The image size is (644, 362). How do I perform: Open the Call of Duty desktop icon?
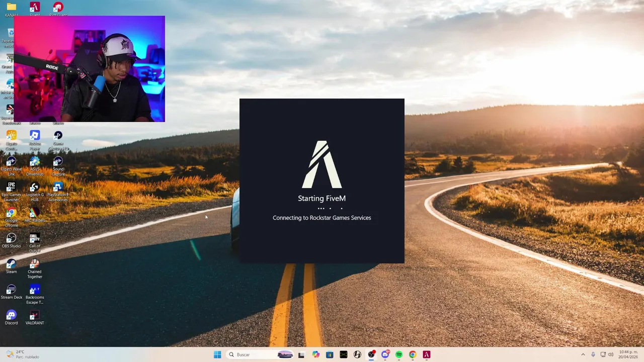tap(35, 243)
